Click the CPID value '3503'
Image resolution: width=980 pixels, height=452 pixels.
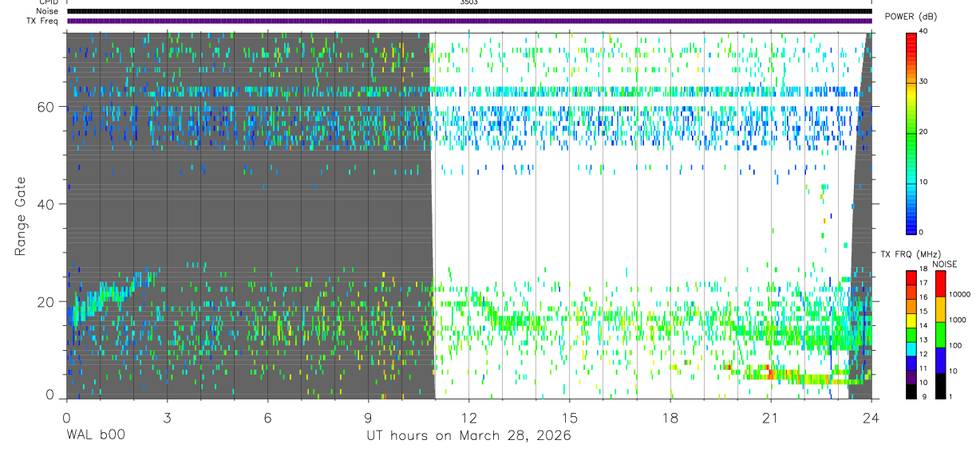click(468, 2)
